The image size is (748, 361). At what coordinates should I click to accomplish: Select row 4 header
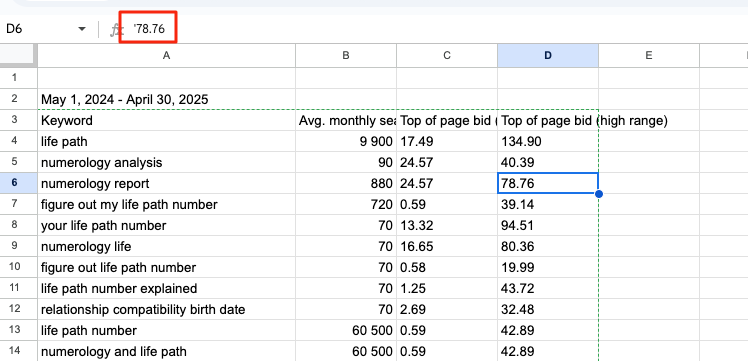tap(19, 141)
